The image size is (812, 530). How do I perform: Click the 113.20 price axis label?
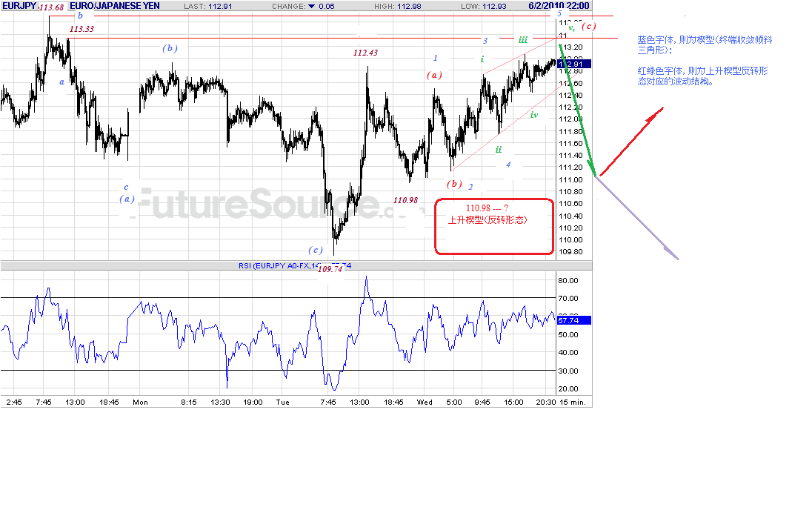[570, 47]
